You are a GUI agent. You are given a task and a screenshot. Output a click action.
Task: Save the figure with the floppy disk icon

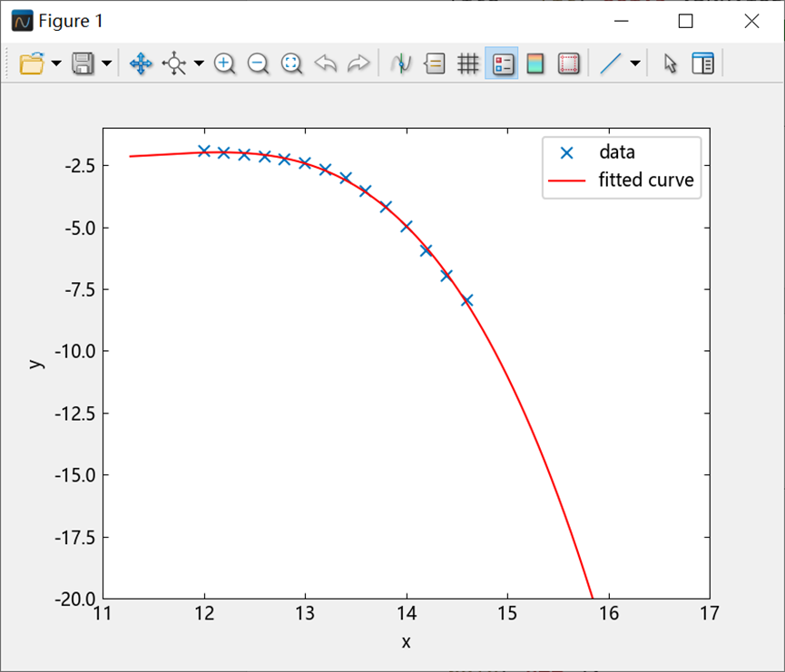click(x=83, y=63)
